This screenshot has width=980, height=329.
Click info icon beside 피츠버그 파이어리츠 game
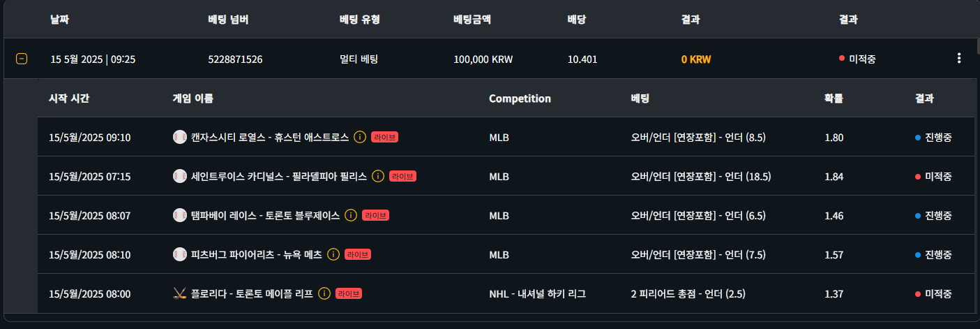(333, 254)
